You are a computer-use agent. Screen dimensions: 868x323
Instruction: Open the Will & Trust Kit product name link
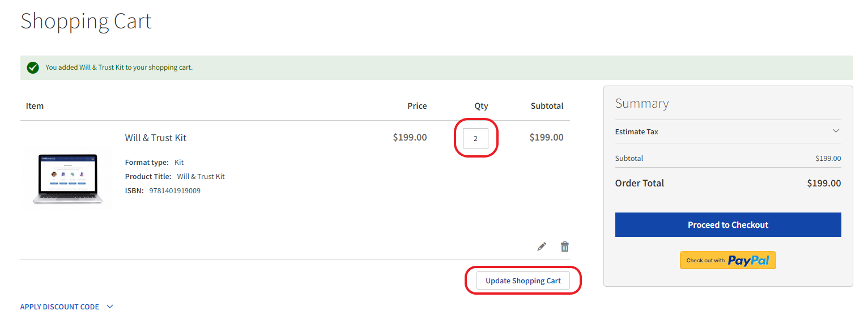point(155,138)
